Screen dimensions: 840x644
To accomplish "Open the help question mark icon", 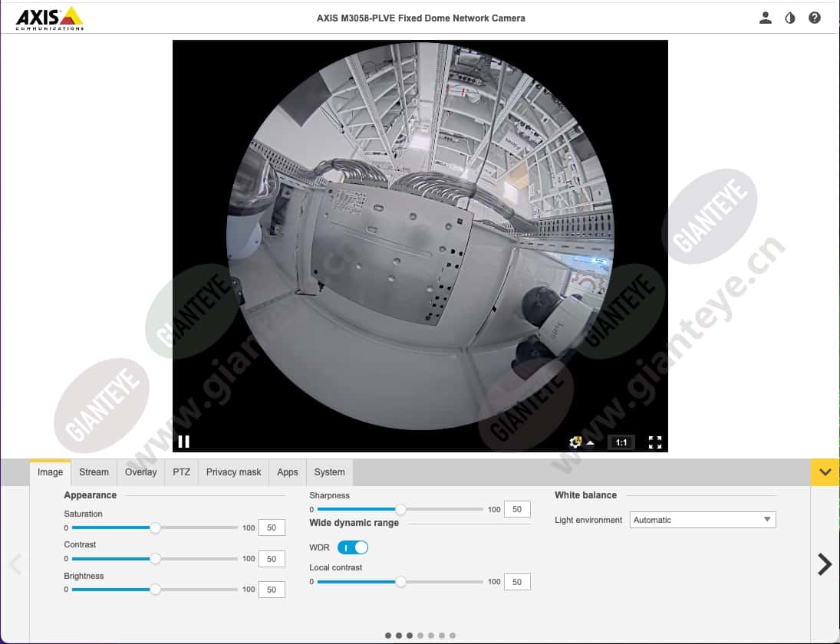I will pos(814,18).
